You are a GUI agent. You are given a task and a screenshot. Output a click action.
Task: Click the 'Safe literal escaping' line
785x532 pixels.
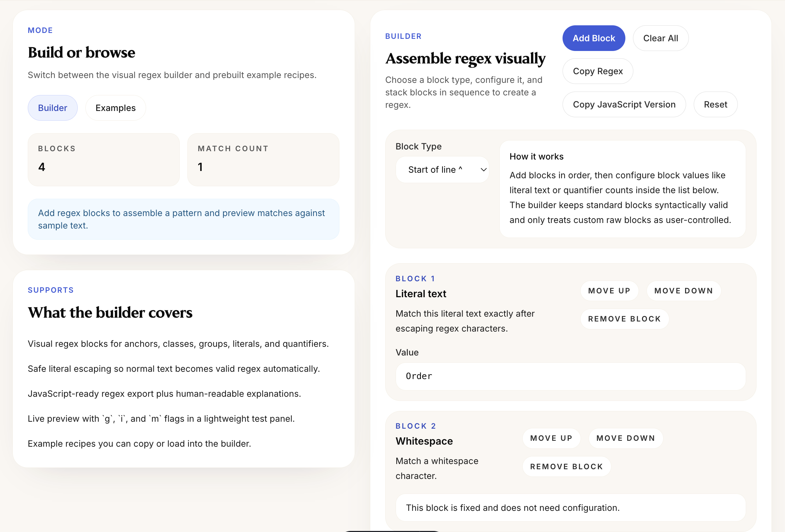(174, 369)
